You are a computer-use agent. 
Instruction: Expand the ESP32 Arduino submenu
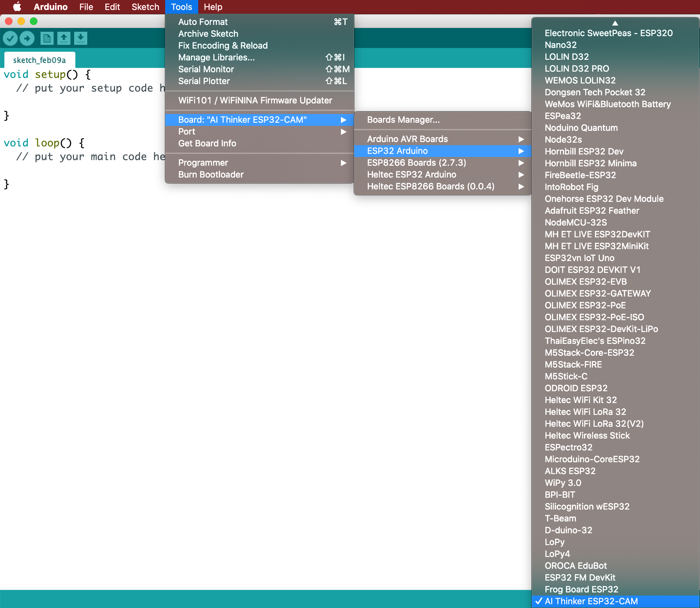pyautogui.click(x=442, y=151)
